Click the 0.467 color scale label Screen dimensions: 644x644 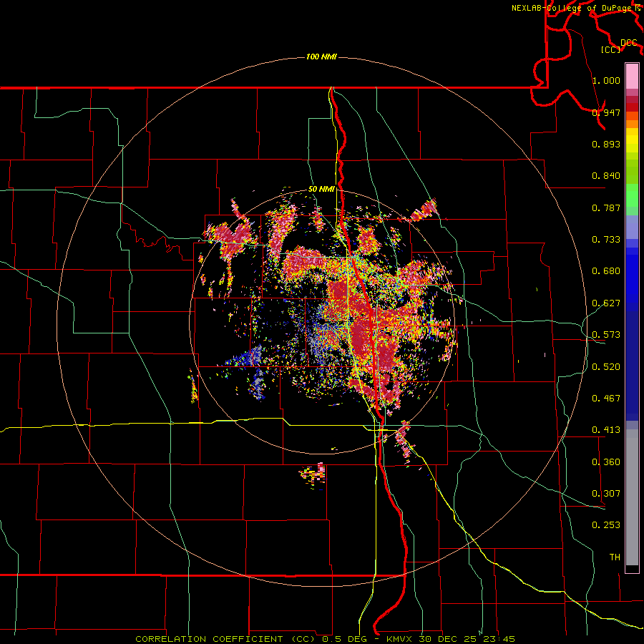click(606, 399)
